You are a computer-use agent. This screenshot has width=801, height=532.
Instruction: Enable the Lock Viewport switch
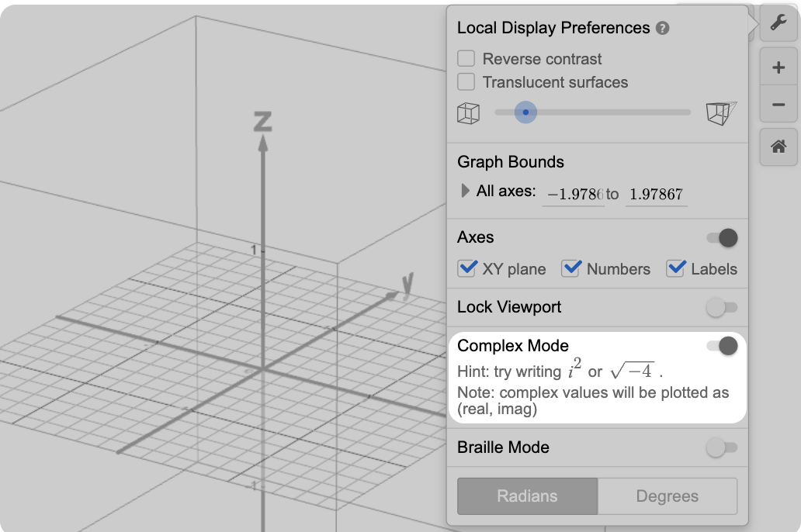click(x=722, y=308)
